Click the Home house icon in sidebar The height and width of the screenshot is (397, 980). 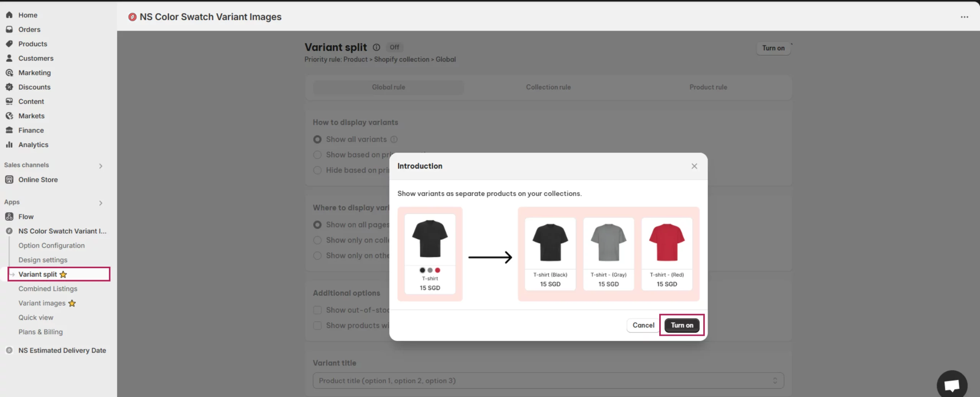pyautogui.click(x=9, y=15)
